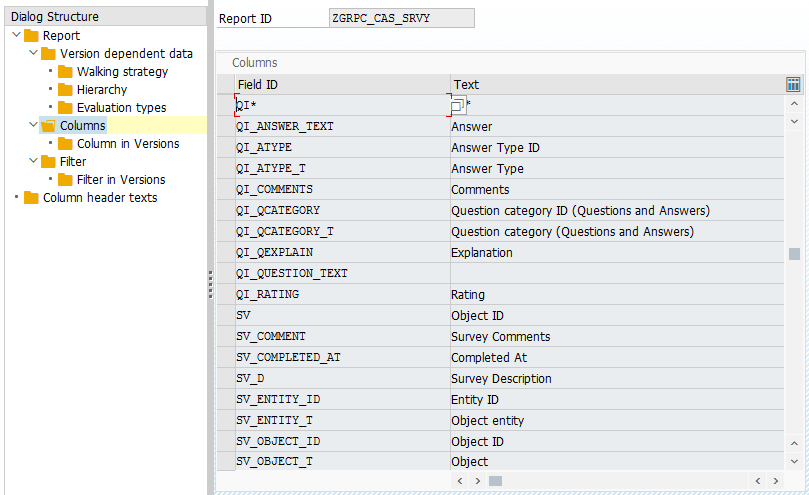Select the row marker for QI_RATING
Screen dimensions: 809x495
click(225, 294)
